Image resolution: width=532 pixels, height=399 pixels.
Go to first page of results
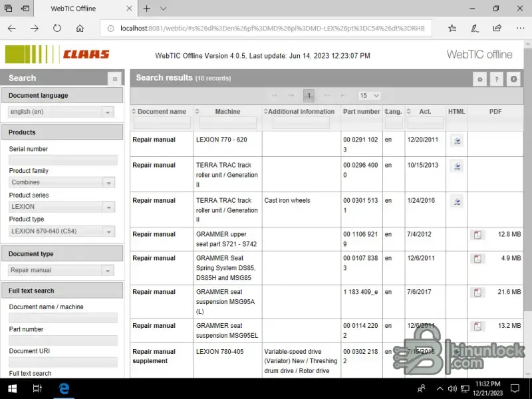coord(274,95)
